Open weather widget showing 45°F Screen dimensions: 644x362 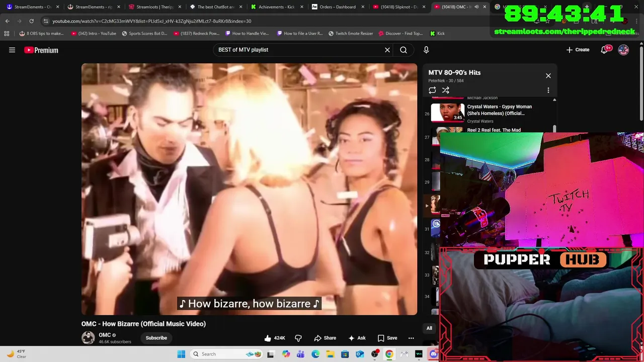pyautogui.click(x=17, y=354)
